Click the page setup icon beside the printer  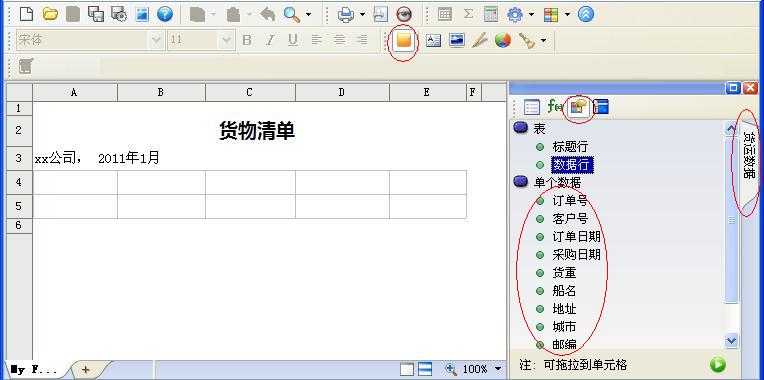[x=381, y=15]
